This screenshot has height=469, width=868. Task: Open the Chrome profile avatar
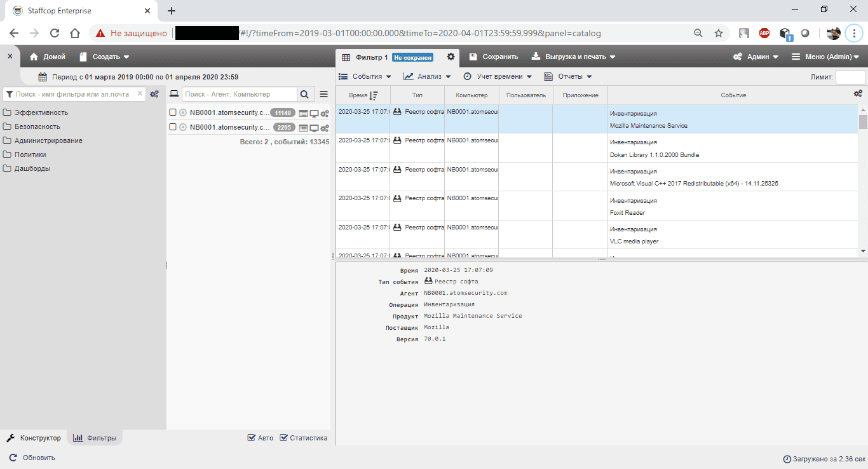click(834, 33)
